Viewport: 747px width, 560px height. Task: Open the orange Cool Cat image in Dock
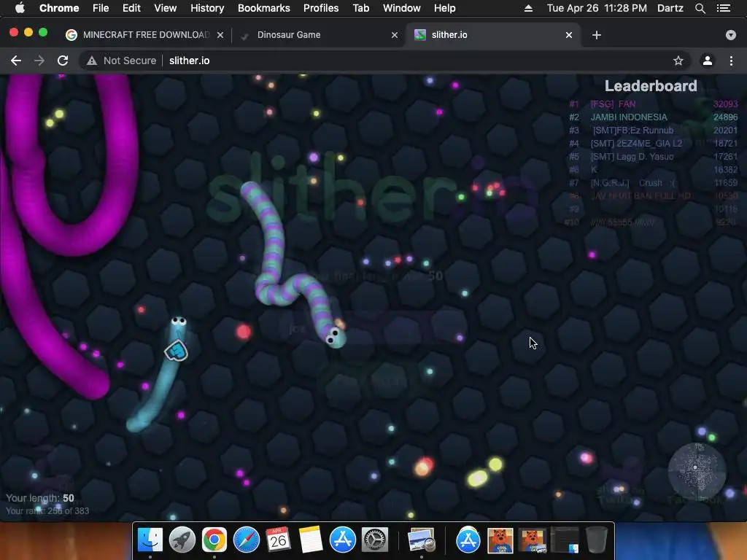click(x=500, y=540)
